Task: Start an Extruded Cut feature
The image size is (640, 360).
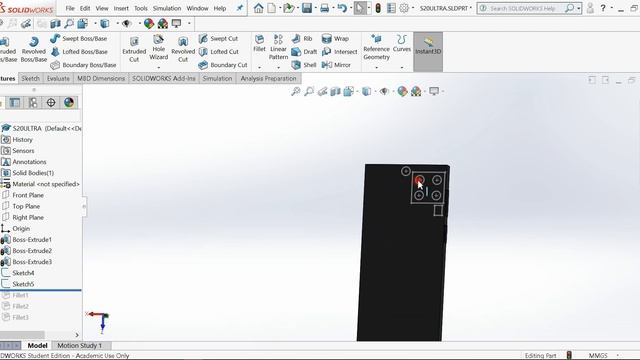Action: pyautogui.click(x=134, y=49)
